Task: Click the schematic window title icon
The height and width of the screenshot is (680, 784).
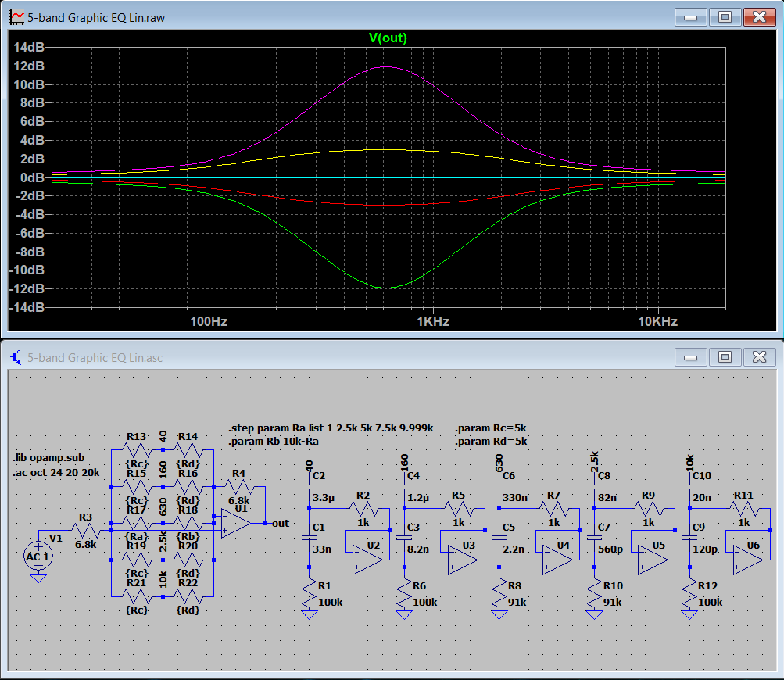Action: pos(16,357)
